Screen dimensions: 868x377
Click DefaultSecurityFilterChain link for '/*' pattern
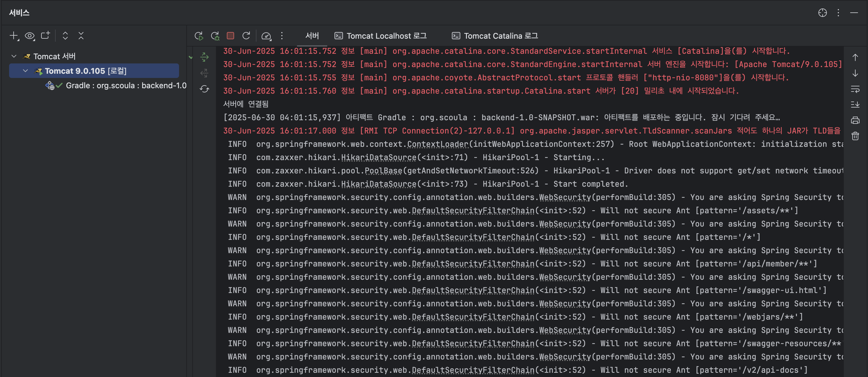coord(473,237)
